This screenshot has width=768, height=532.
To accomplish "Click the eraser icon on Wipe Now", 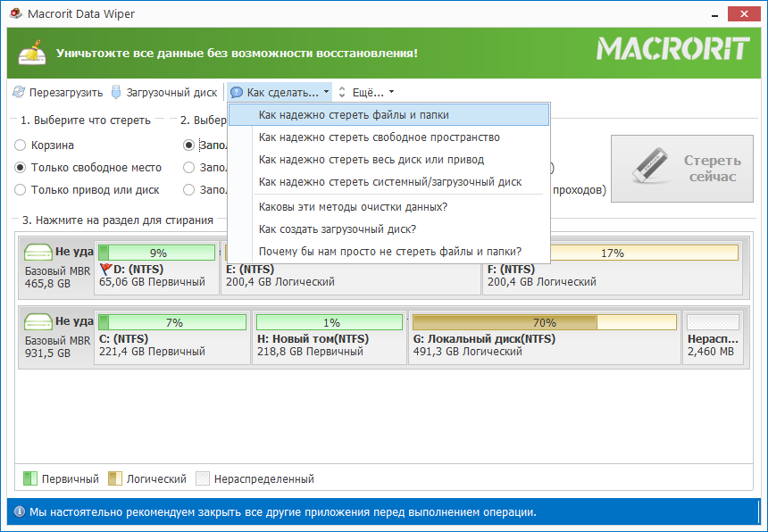I will [x=651, y=168].
